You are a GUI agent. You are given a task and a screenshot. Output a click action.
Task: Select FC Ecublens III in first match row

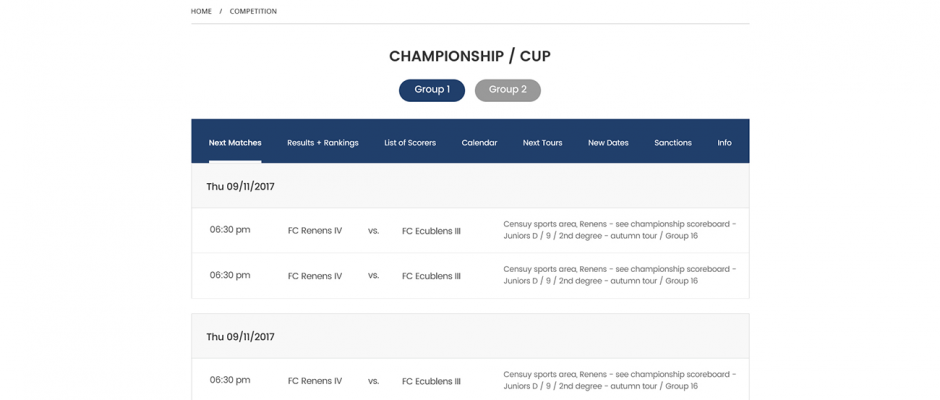tap(431, 231)
